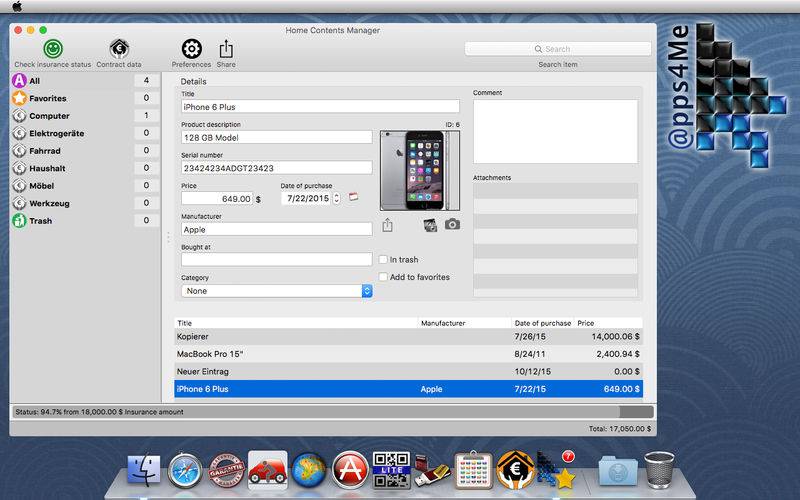Click the empty Bought at field
This screenshot has width=800, height=500.
pyautogui.click(x=277, y=259)
